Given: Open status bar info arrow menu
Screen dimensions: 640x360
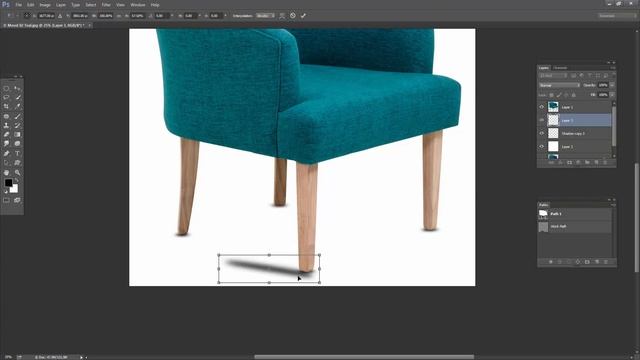Looking at the screenshot, I should pos(81,357).
